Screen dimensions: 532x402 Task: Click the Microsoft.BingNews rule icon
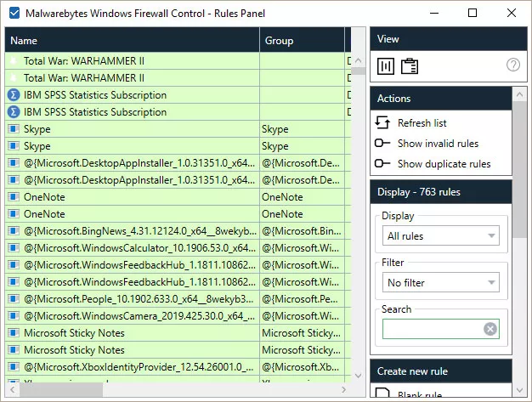tap(14, 231)
